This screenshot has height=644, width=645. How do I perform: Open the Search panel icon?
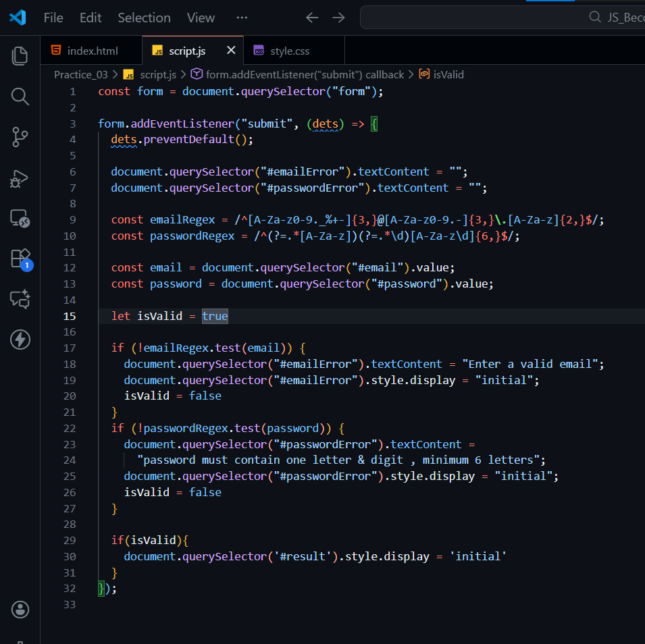pos(20,97)
